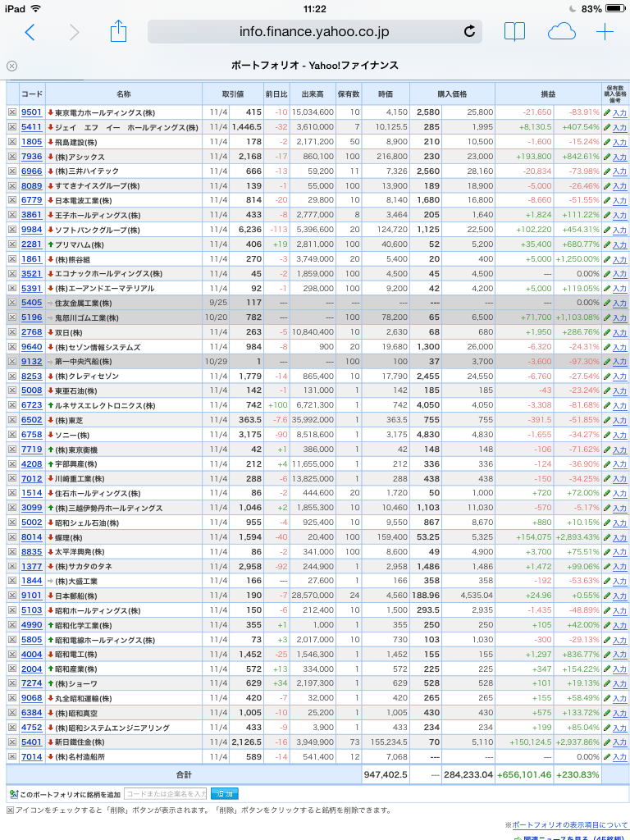Click pencil edit icon in row 9984
Image resolution: width=630 pixels, height=840 pixels.
pos(607,230)
